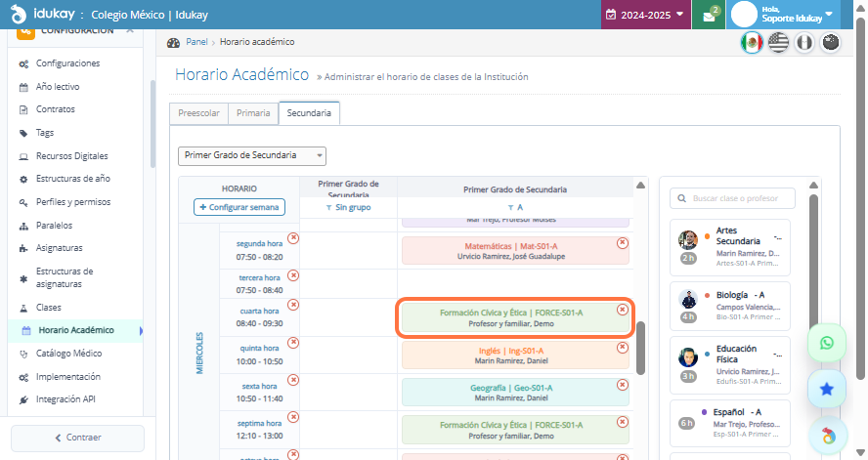Click the class list scroll-up arrow
The width and height of the screenshot is (868, 460).
point(813,186)
